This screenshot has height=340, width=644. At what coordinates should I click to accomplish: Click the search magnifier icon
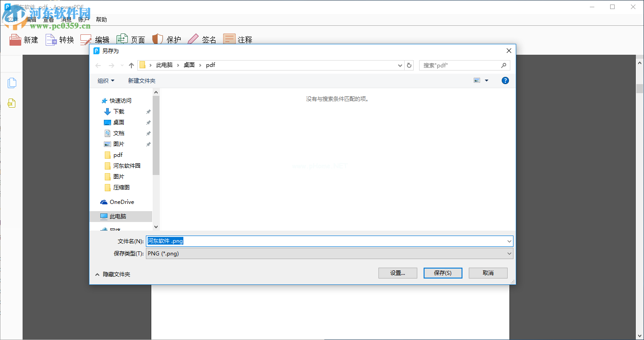(x=504, y=66)
